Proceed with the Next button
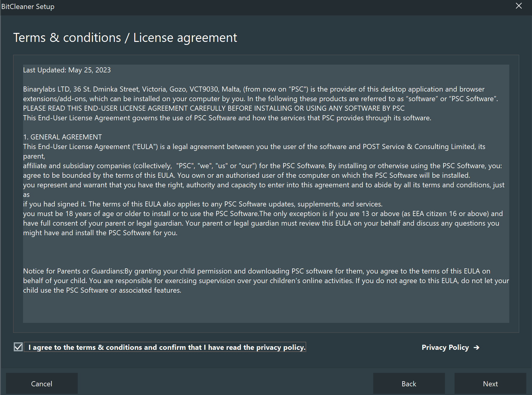Image resolution: width=532 pixels, height=395 pixels. pos(490,383)
